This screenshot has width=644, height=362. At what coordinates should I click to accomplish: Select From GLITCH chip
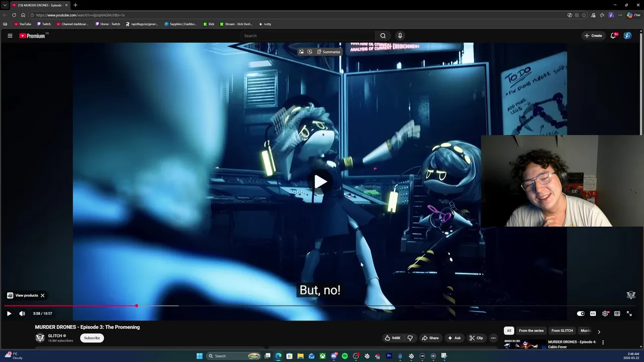click(562, 330)
